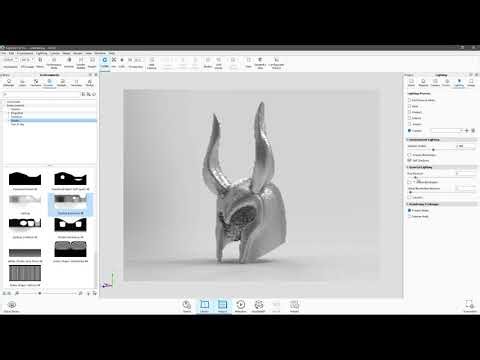The image size is (480, 360).
Task: Select the Jewelry lighting preset
Action: click(410, 124)
